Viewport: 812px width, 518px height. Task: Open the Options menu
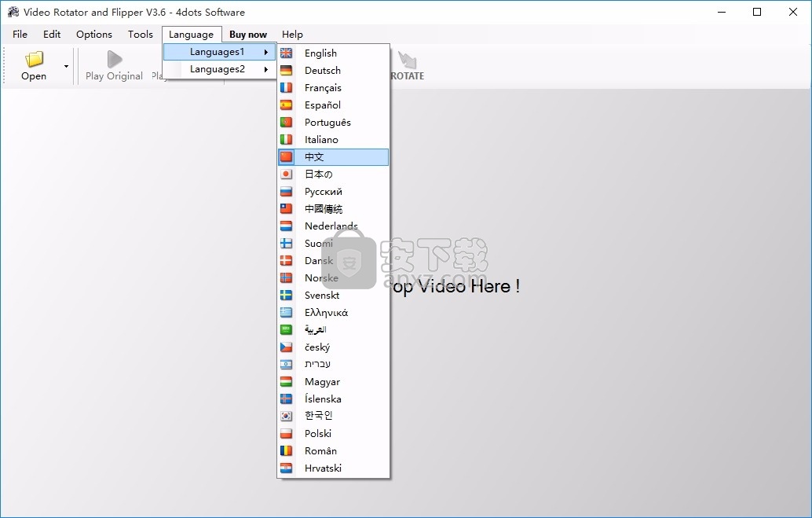click(x=94, y=35)
